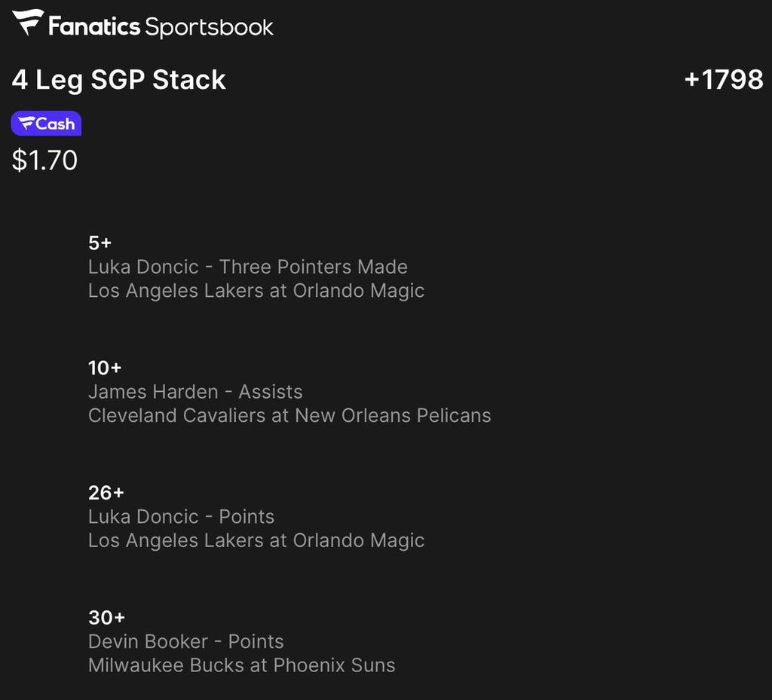Image resolution: width=772 pixels, height=700 pixels.
Task: Click the word Sportsbook in header
Action: (x=209, y=26)
